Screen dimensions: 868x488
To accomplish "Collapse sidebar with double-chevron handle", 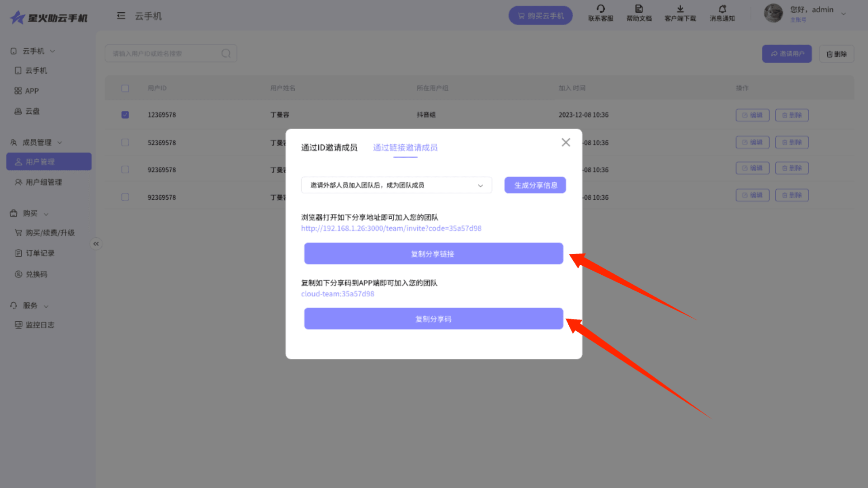I will (x=96, y=244).
